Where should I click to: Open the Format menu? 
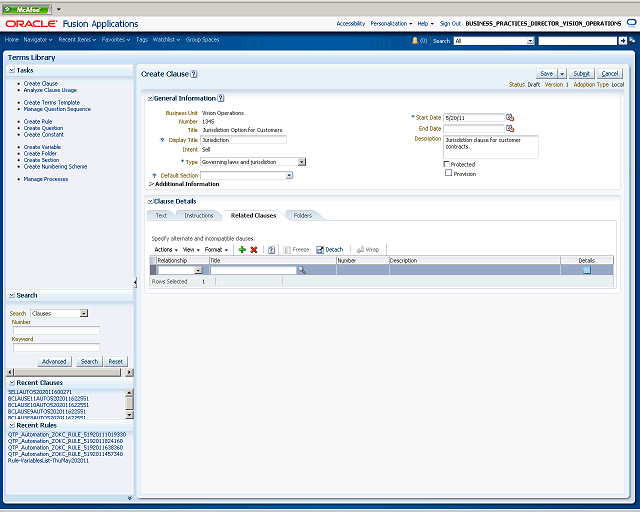(x=216, y=249)
